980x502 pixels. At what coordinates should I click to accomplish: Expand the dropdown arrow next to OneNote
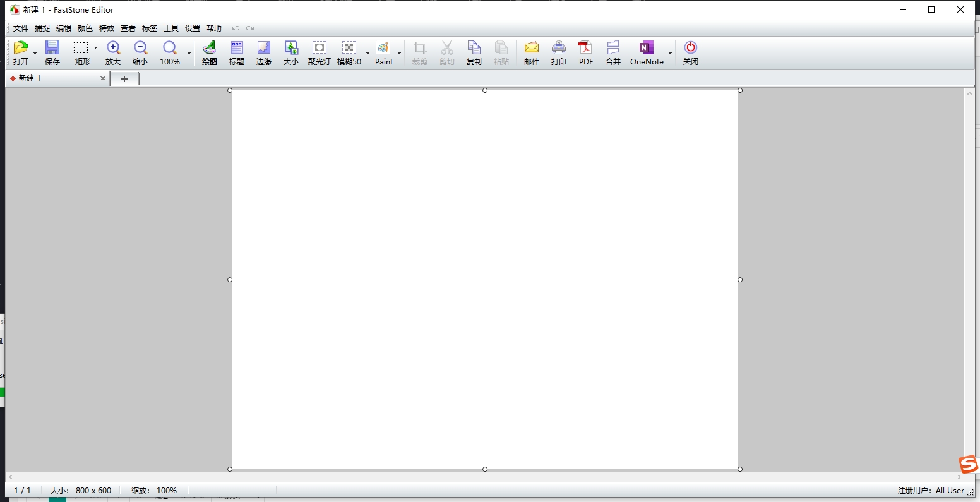click(670, 53)
